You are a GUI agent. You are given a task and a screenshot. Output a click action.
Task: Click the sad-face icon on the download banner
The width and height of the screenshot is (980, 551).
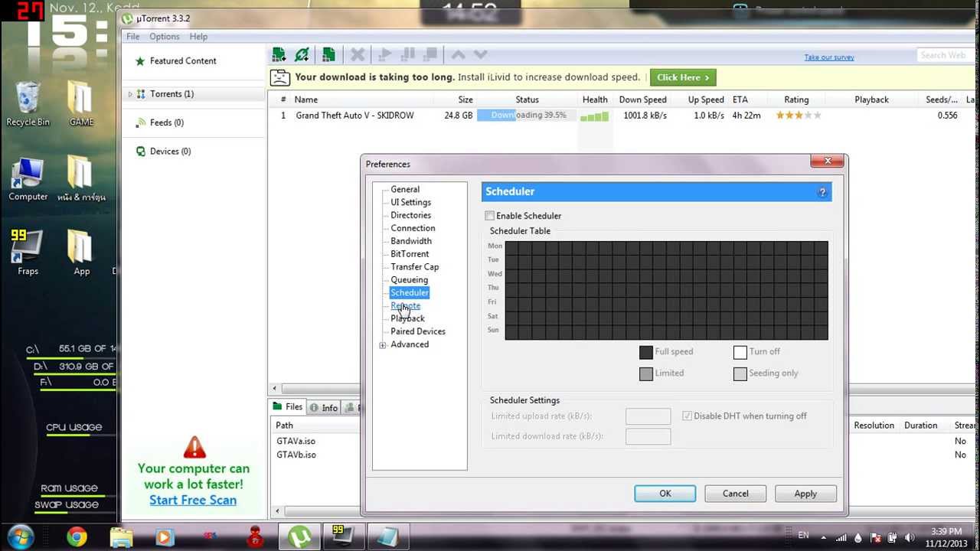click(281, 77)
